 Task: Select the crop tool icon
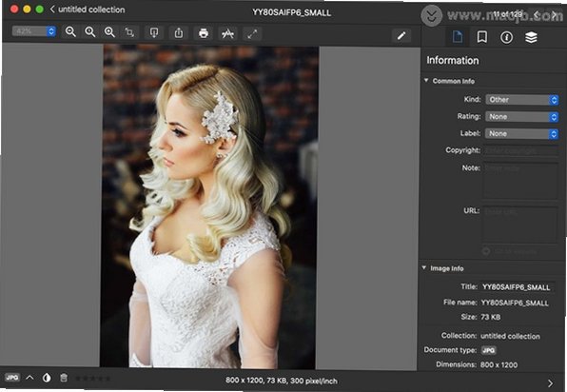[129, 32]
